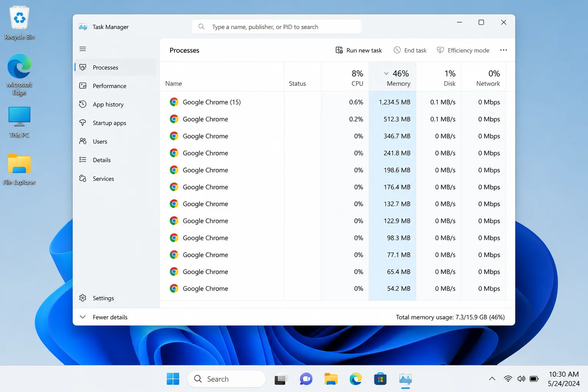588x392 pixels.
Task: Open clock and date 10:30 AM
Action: coord(563,379)
